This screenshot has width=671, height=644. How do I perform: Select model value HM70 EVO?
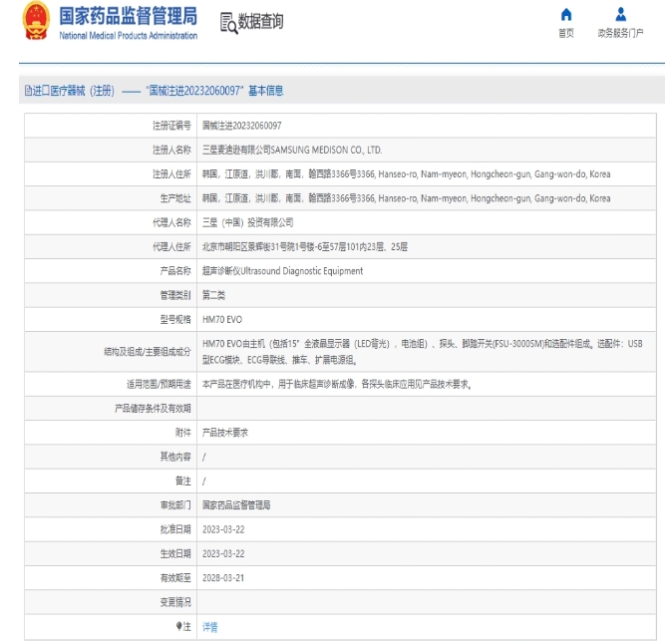(222, 320)
